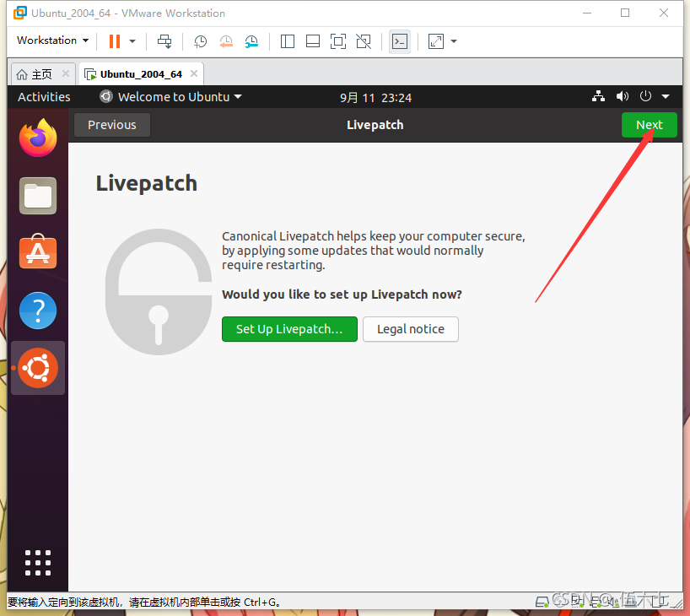
Task: Open the snapshot manager
Action: pos(251,41)
